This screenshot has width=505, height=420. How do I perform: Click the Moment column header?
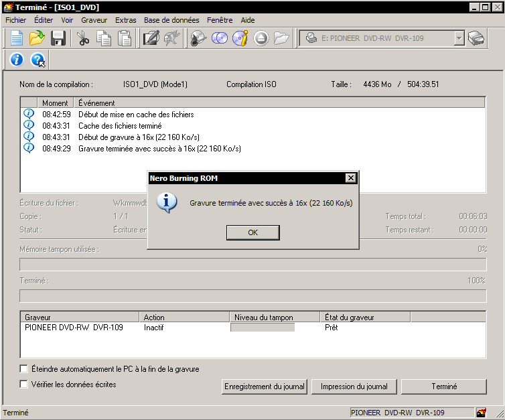tap(56, 102)
